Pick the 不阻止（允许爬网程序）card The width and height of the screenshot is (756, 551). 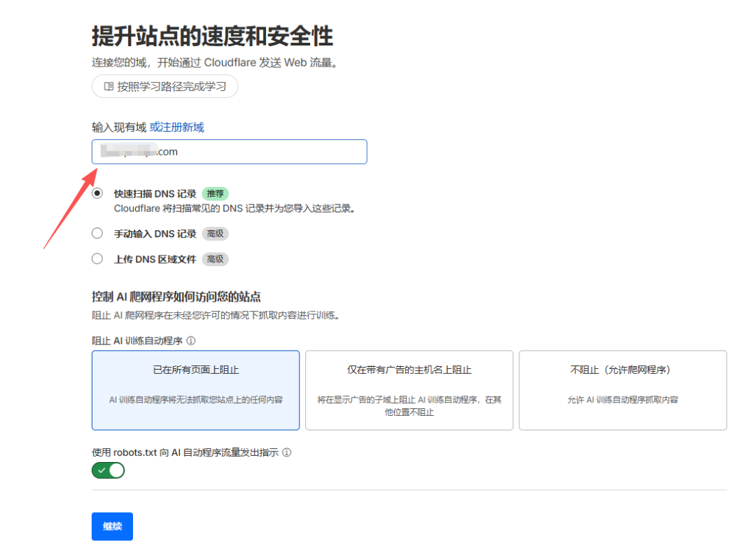click(x=622, y=390)
